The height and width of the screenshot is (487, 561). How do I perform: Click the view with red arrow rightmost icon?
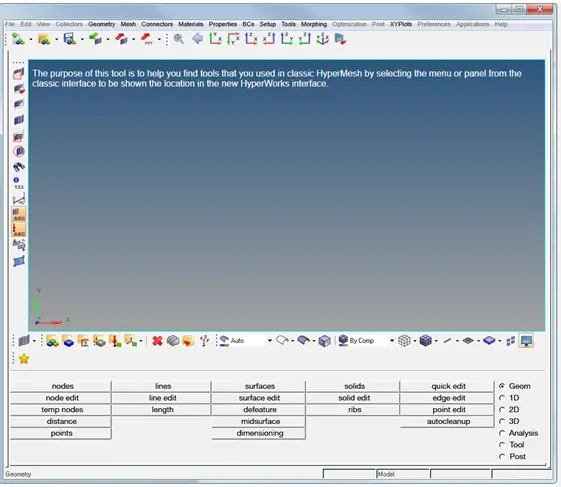click(x=340, y=39)
